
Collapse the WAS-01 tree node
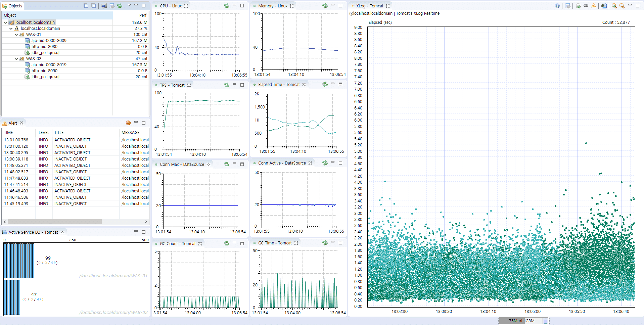pyautogui.click(x=16, y=35)
